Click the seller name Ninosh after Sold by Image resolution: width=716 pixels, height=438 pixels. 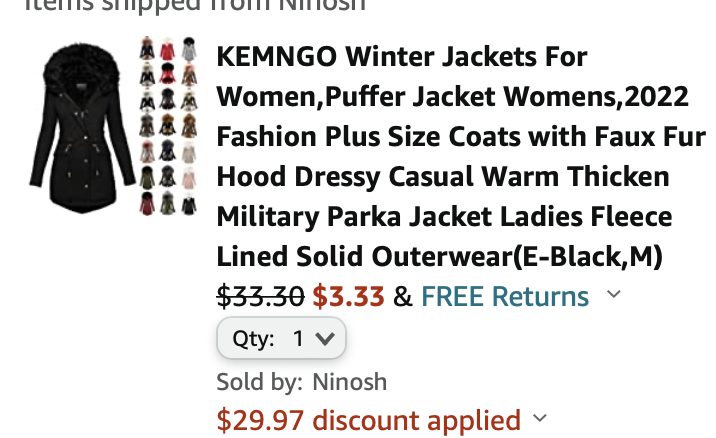[350, 382]
